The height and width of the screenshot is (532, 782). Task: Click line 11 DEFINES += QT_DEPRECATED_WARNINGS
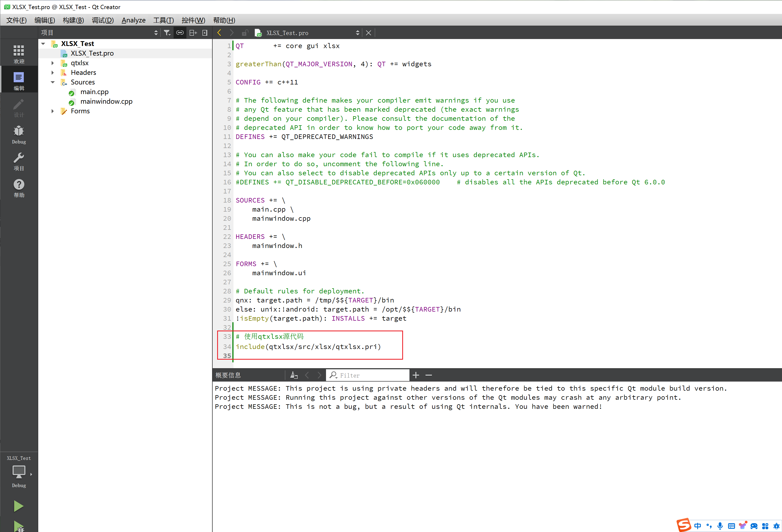304,137
